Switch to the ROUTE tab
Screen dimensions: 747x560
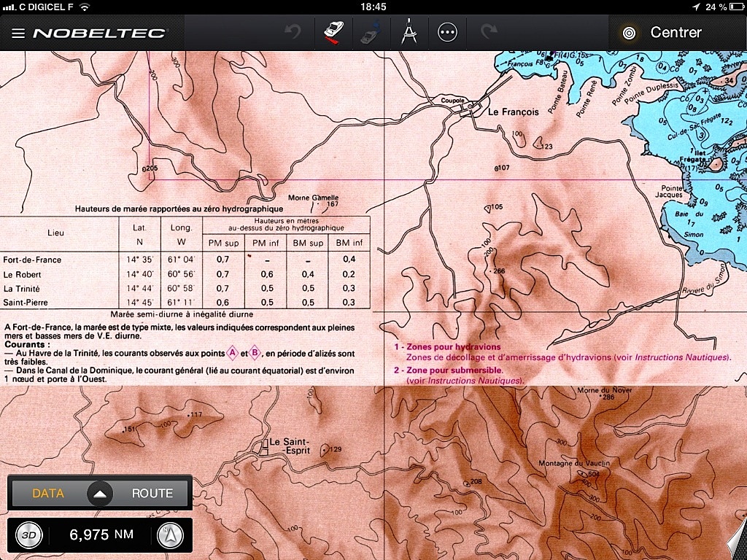152,494
